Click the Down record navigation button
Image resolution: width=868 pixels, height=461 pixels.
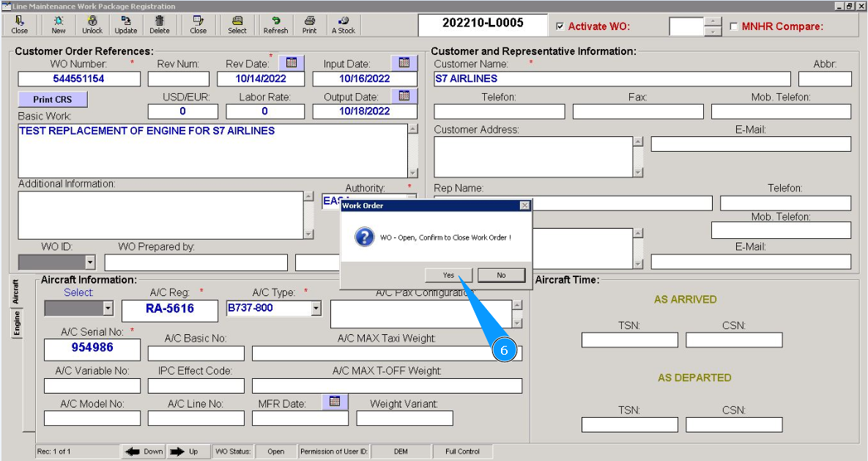click(x=143, y=451)
